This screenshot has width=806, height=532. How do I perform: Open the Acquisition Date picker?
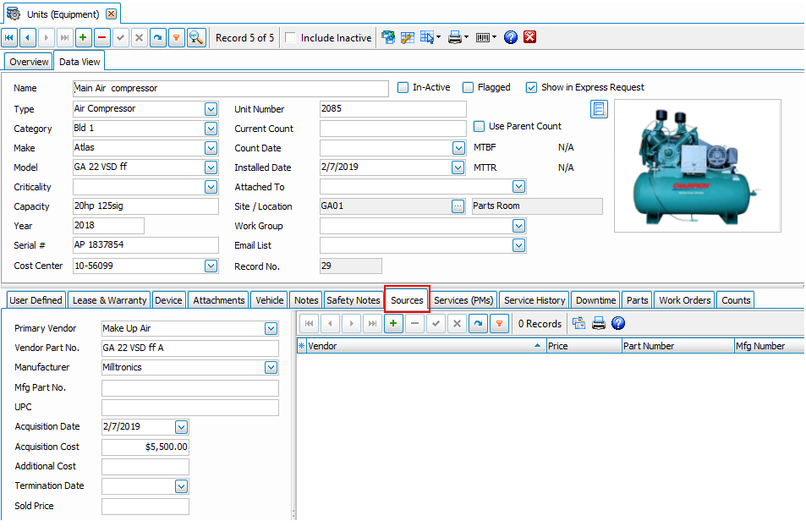click(181, 427)
